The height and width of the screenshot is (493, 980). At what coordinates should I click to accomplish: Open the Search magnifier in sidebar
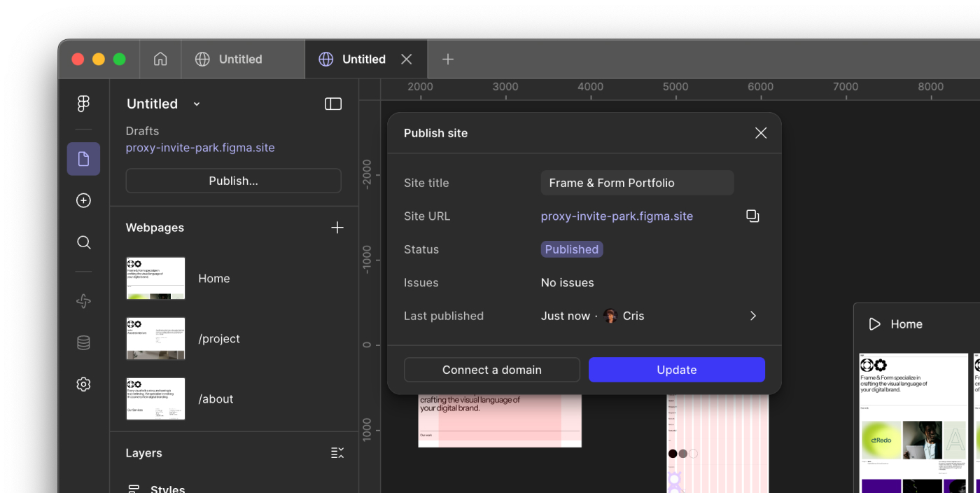pos(83,243)
